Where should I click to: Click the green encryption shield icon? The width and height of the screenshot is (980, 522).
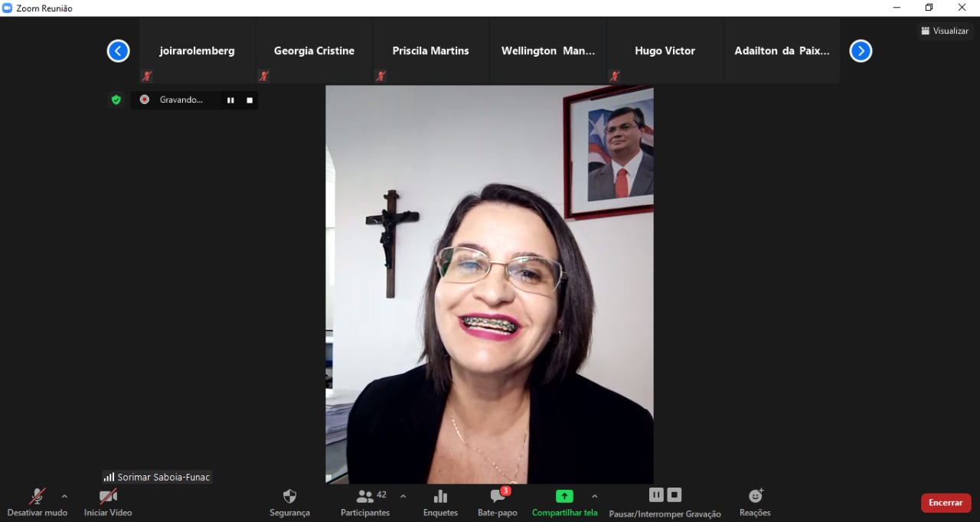point(116,100)
